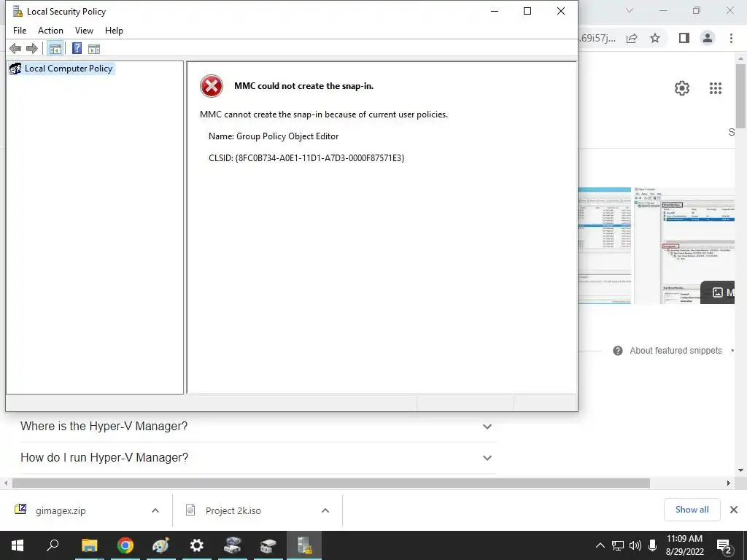Switch to Local Security Policy taskbar icon
Viewport: 747px width, 560px height.
[x=304, y=545]
